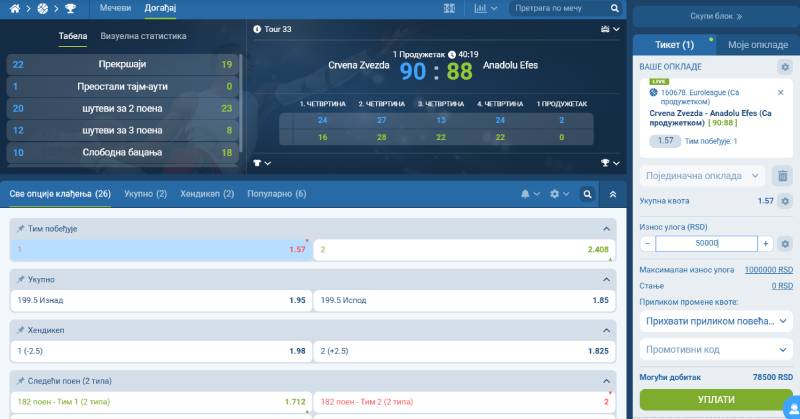Expand the trophy dropdown below scoreboard
The image size is (800, 419).
point(610,163)
